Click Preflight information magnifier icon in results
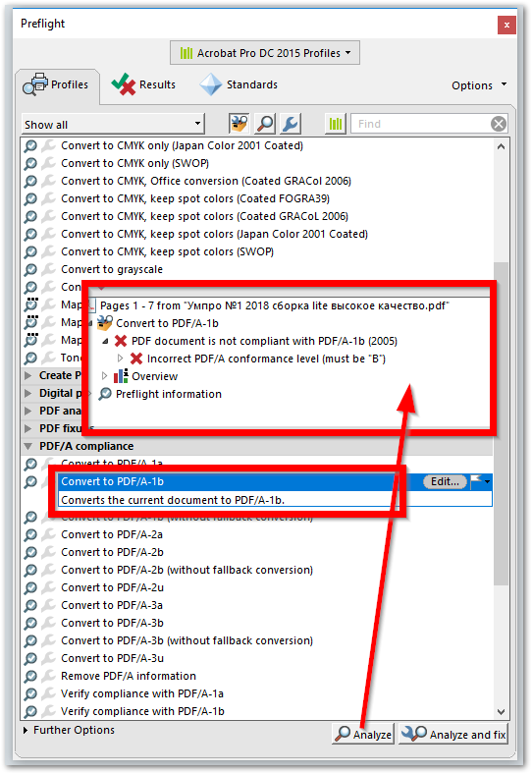This screenshot has height=774, width=532. pyautogui.click(x=105, y=394)
